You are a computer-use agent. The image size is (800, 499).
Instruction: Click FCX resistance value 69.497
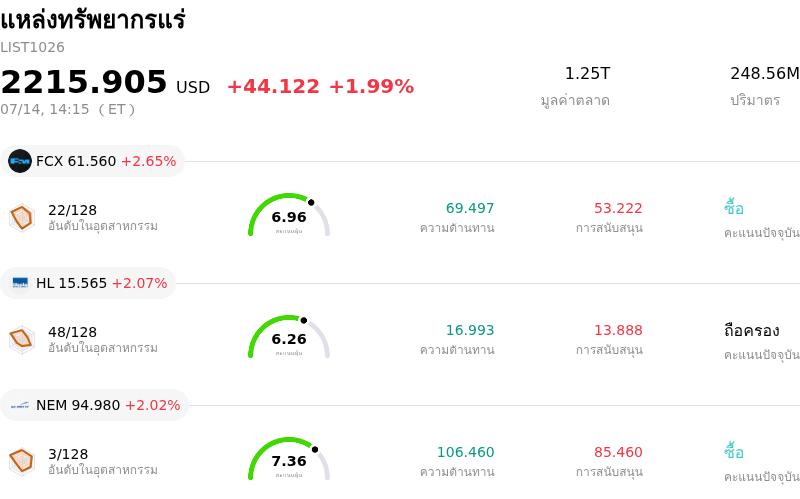[x=470, y=208]
